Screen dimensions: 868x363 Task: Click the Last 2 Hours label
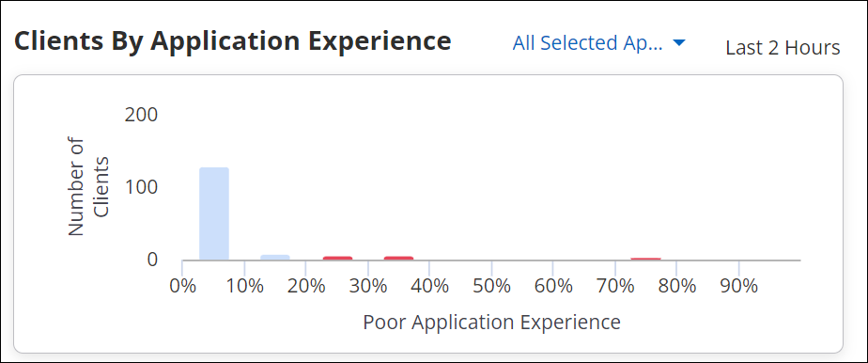click(x=783, y=48)
